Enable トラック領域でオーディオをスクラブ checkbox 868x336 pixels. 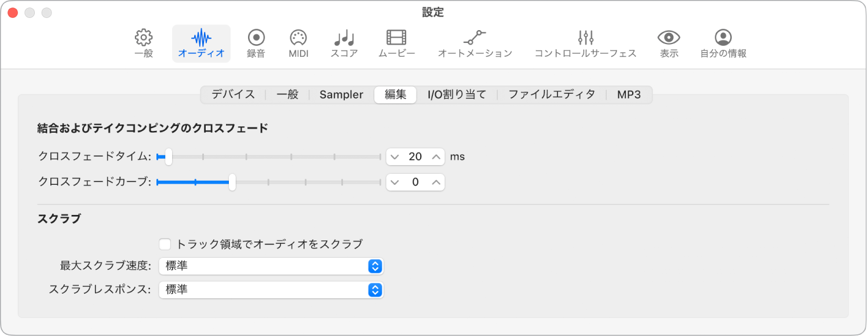point(165,244)
